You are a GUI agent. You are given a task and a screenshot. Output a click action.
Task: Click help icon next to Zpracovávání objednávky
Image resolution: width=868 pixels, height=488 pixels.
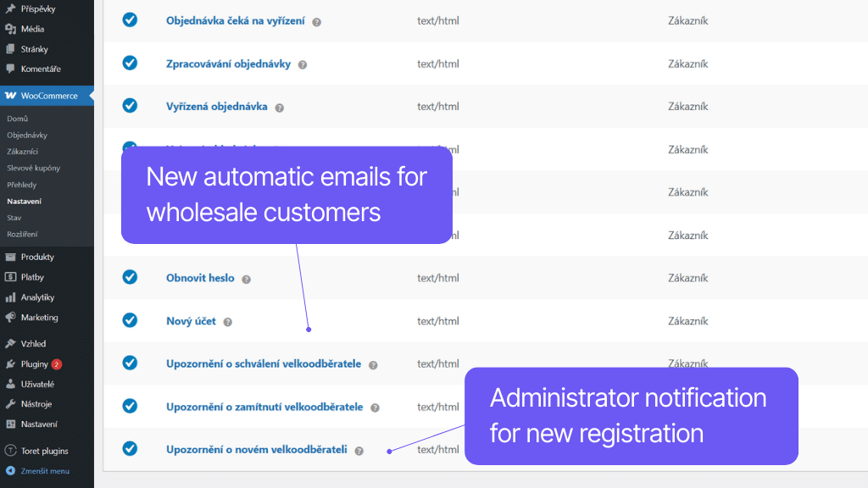303,64
